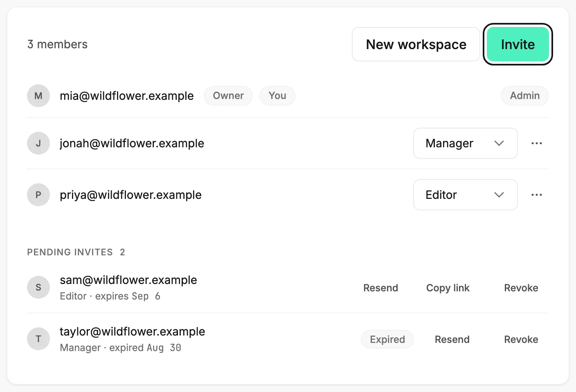
Task: Click the Expired badge on taylor's invite
Action: tap(387, 339)
